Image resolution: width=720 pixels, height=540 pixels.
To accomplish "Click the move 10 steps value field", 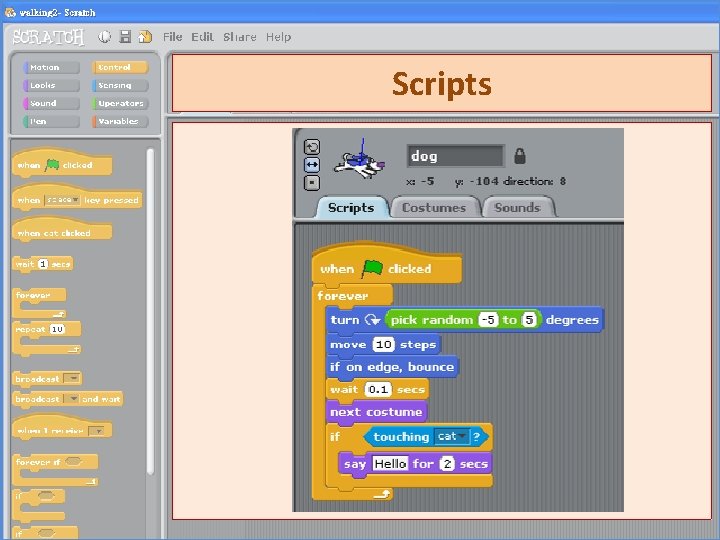I will click(384, 344).
